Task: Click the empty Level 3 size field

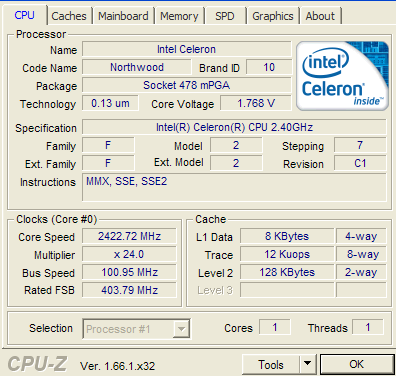Action: pos(287,290)
